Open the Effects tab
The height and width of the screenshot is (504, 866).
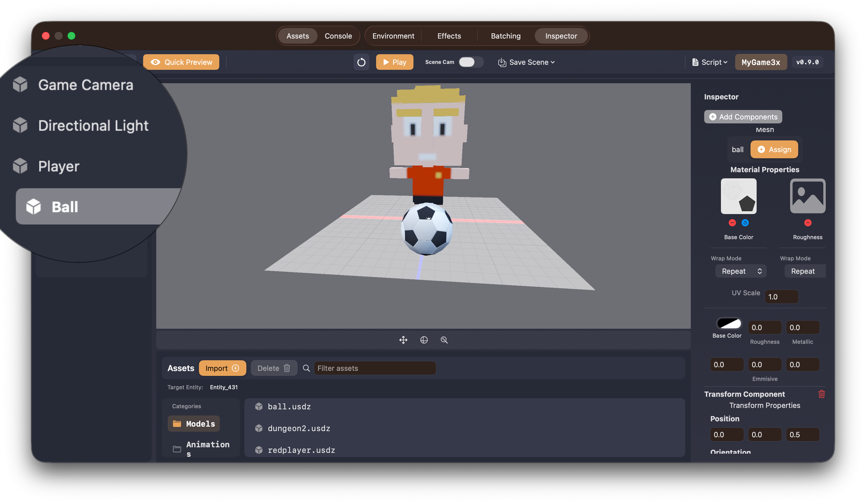coord(449,36)
